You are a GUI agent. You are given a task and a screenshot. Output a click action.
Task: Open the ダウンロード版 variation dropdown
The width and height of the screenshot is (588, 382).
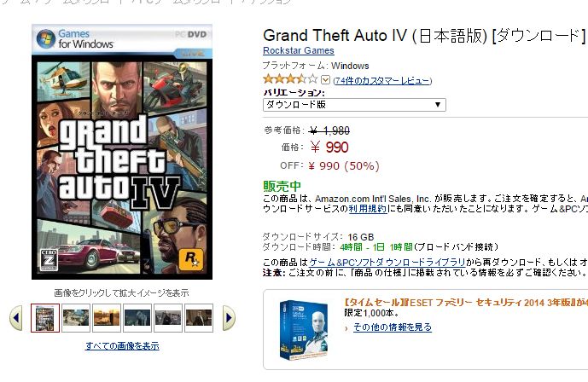[x=354, y=105]
